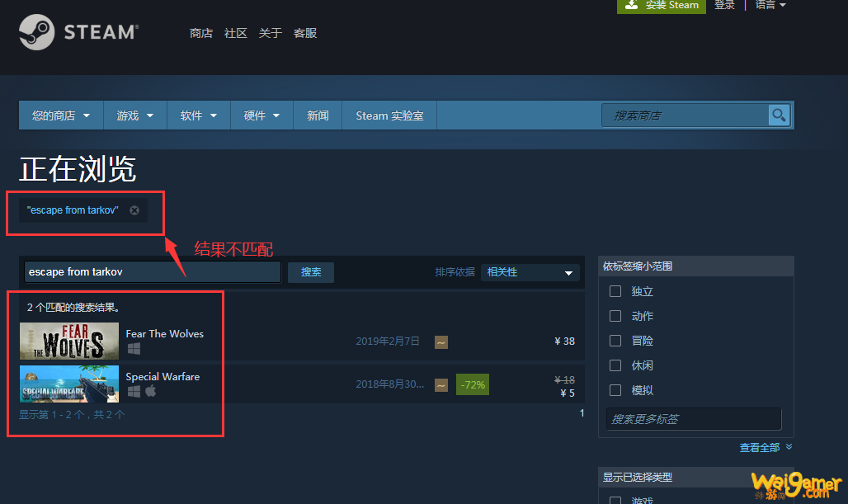
Task: Open the 相关性 sort dropdown
Action: coord(530,272)
